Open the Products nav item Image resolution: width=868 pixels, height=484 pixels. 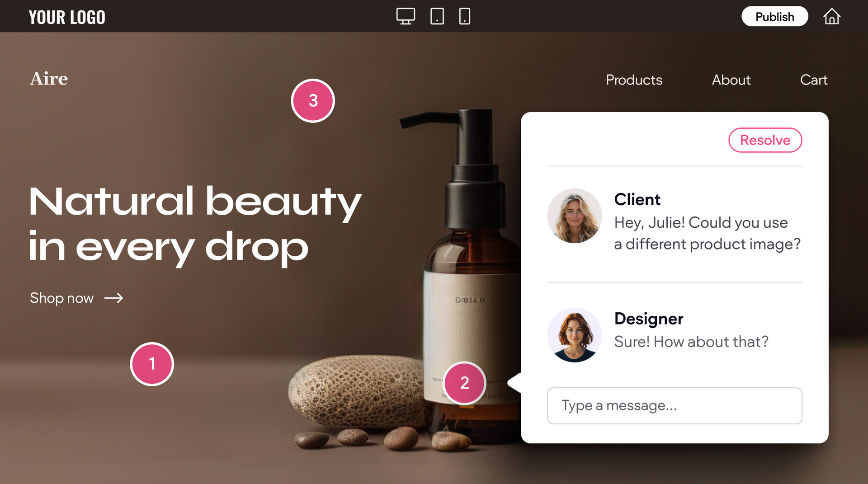[634, 80]
